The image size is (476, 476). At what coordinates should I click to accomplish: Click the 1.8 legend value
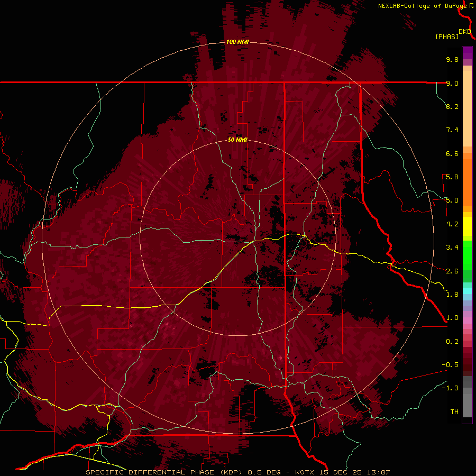[452, 295]
